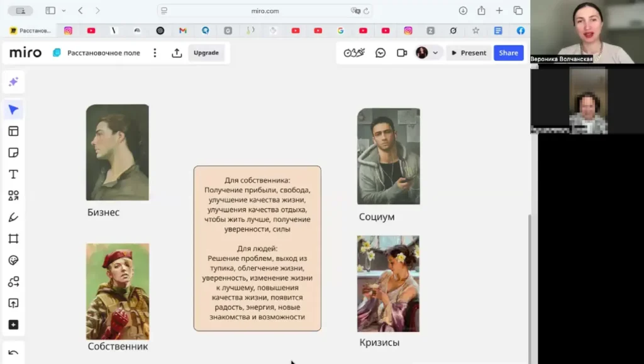The image size is (644, 364).
Task: Open Miro activities timer icon
Action: 354,53
